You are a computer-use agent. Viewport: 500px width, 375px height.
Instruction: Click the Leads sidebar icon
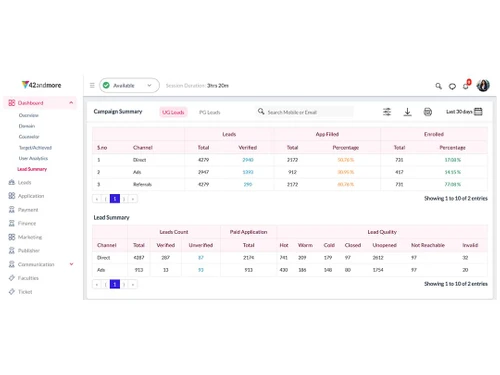pyautogui.click(x=12, y=182)
